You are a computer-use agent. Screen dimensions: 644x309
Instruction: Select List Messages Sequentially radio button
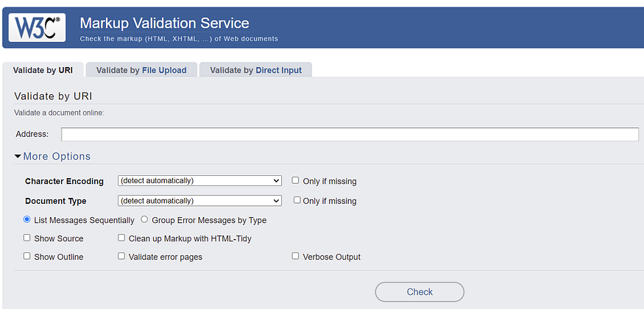click(x=27, y=219)
